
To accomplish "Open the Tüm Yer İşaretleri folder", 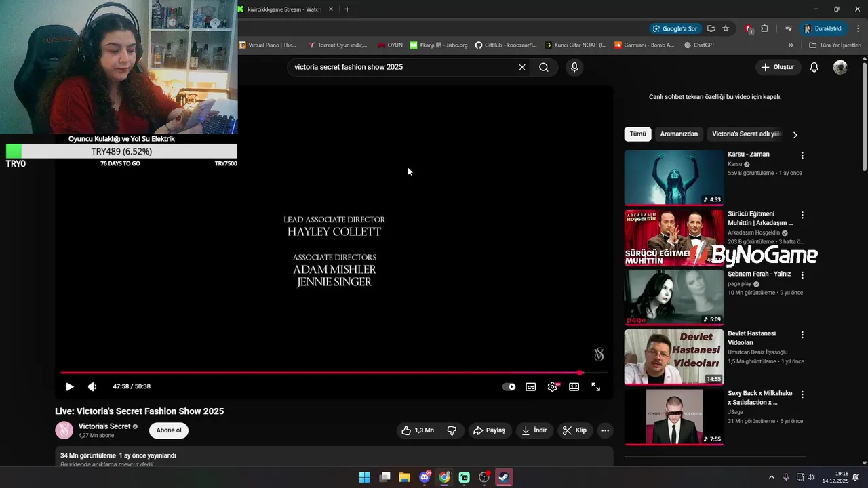I will click(835, 45).
